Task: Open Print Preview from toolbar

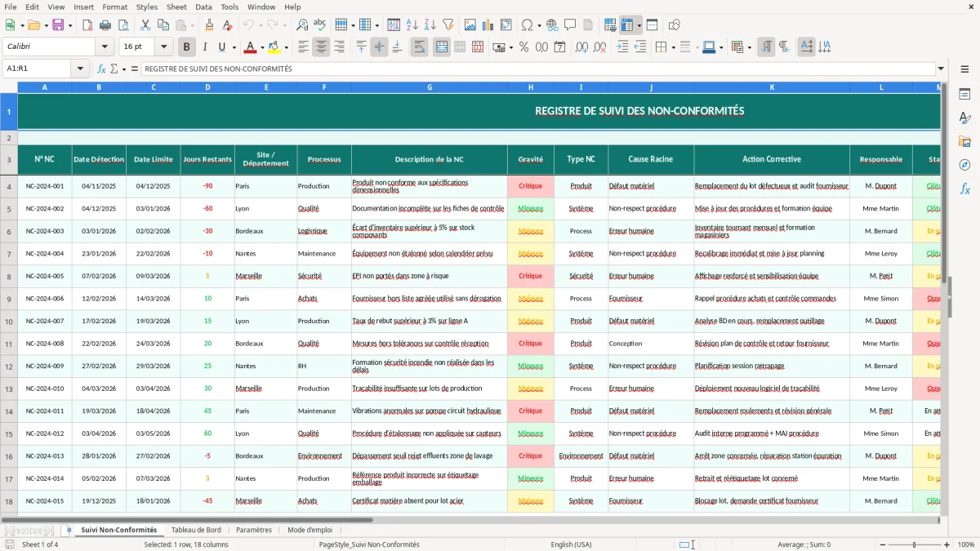Action: [123, 25]
